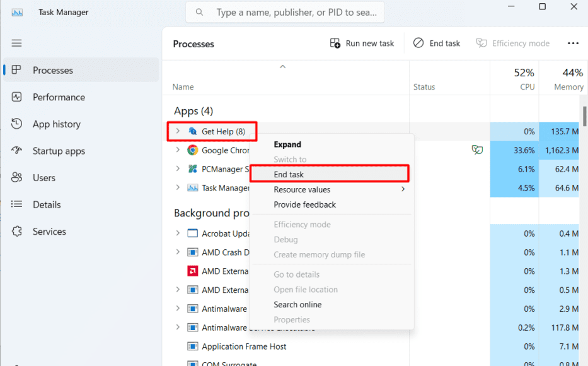Open the App history section

click(x=81, y=124)
